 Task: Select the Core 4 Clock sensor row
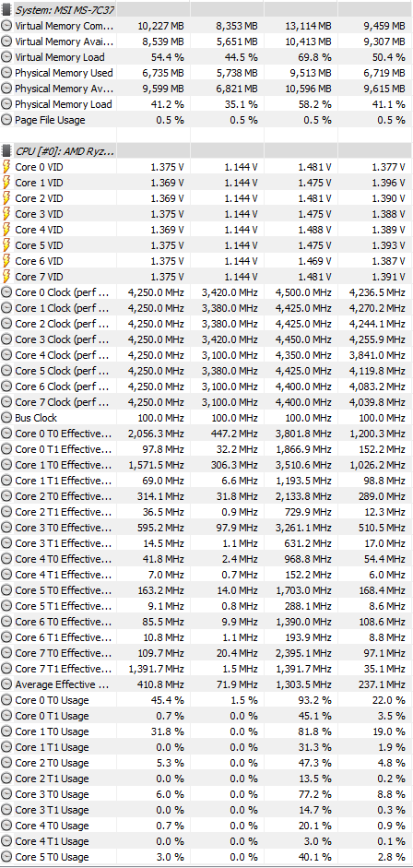(x=206, y=355)
